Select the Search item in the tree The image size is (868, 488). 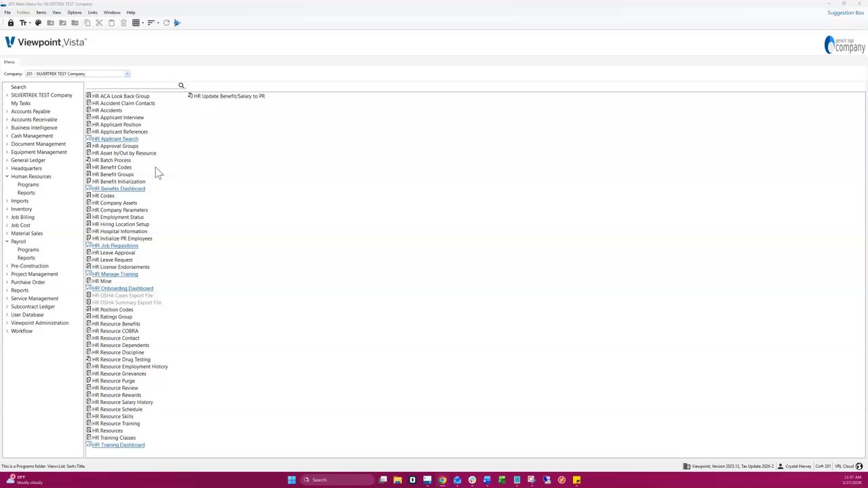(18, 87)
